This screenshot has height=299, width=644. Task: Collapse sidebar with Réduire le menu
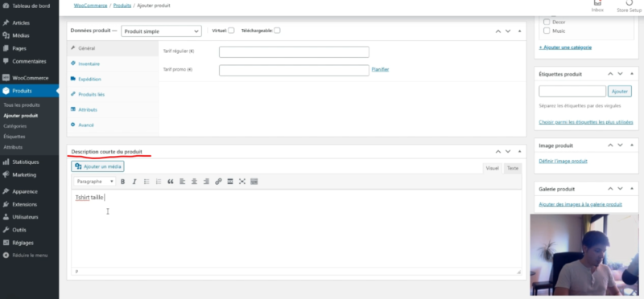tap(29, 256)
